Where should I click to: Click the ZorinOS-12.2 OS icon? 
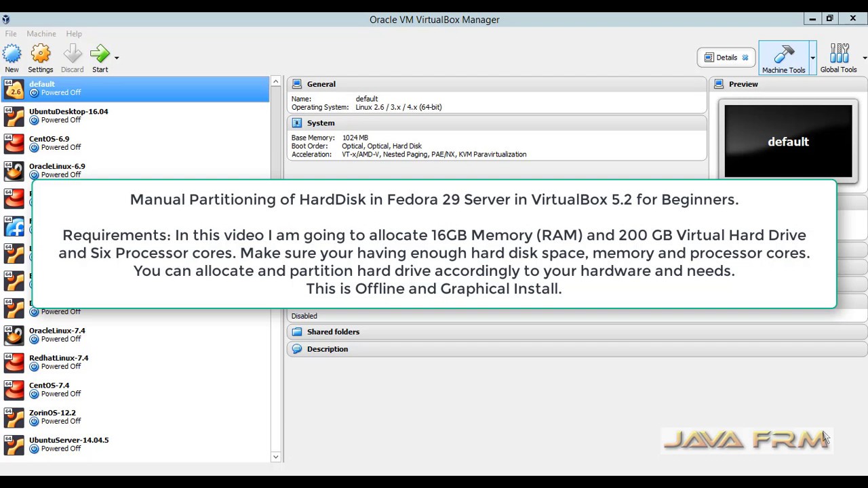click(14, 417)
